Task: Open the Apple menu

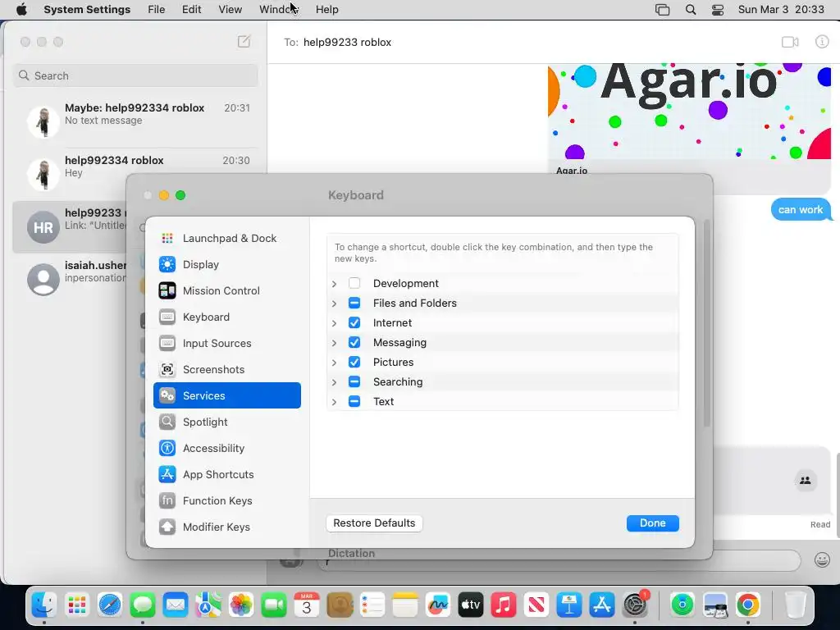Action: (21, 10)
